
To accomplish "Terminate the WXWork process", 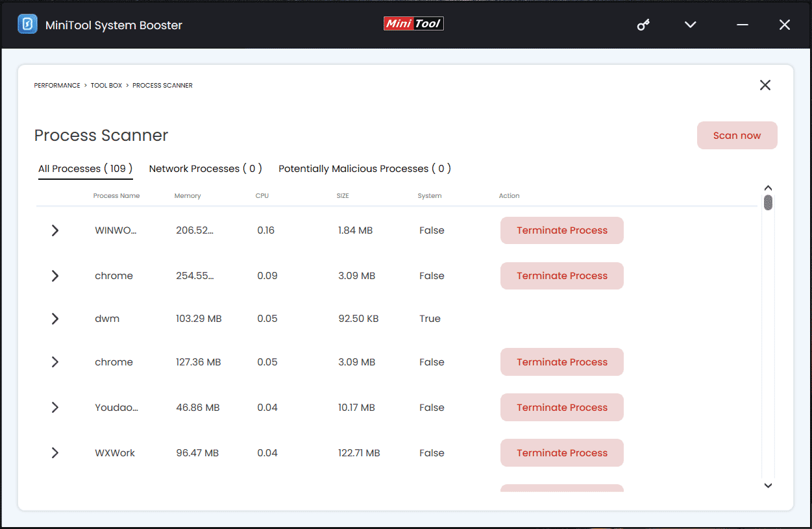I will click(562, 453).
